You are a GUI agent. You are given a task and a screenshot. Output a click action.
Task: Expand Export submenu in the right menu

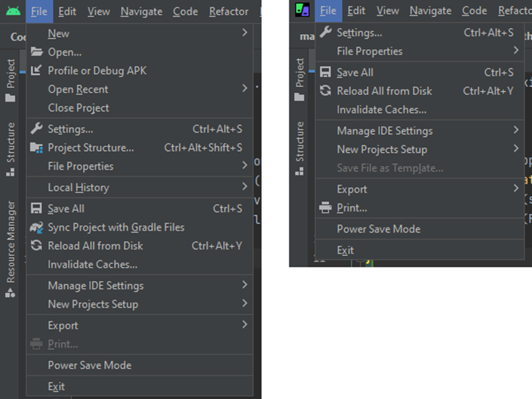coord(515,189)
